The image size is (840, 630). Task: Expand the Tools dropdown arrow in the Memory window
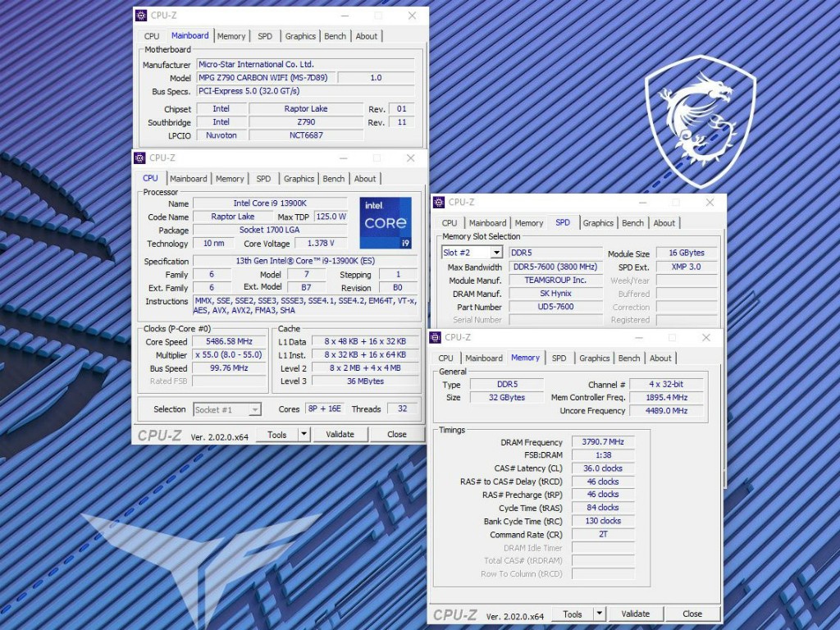coord(599,614)
